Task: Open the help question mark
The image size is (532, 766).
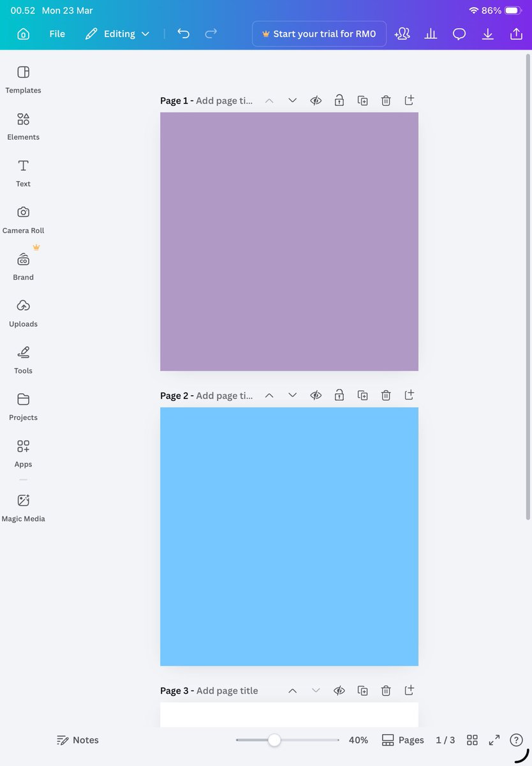Action: coord(516,740)
